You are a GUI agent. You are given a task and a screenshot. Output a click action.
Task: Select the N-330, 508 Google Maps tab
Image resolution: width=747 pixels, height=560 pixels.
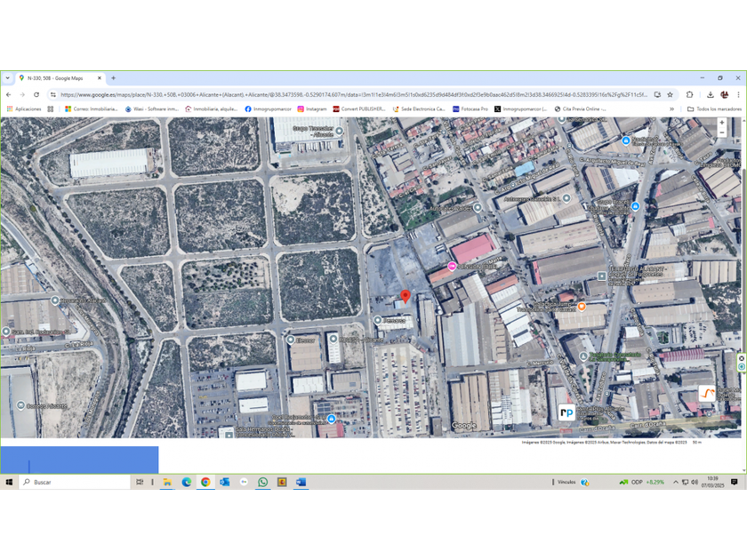(x=59, y=78)
